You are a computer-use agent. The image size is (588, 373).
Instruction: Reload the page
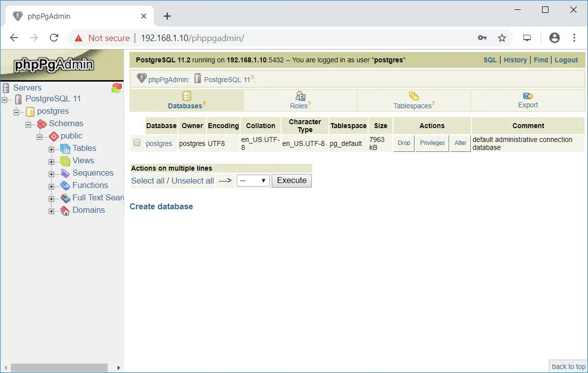(54, 38)
